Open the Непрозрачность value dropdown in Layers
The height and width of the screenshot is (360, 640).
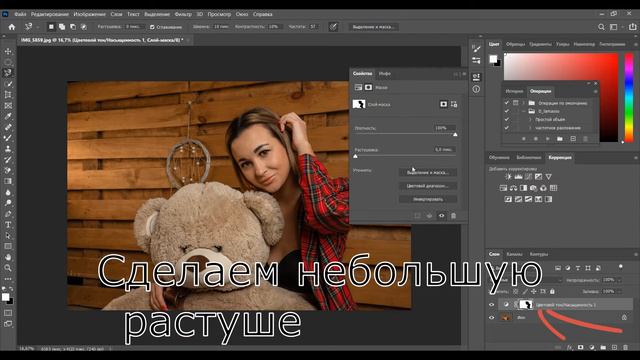(x=619, y=280)
